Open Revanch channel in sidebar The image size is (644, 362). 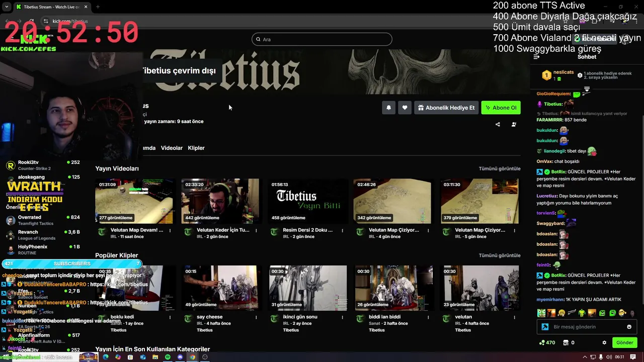pyautogui.click(x=42, y=235)
